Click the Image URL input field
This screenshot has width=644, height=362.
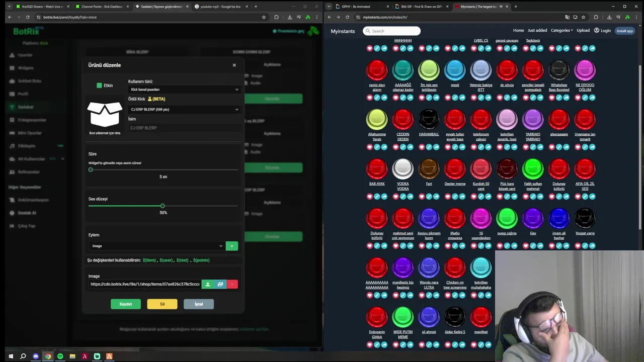click(145, 284)
